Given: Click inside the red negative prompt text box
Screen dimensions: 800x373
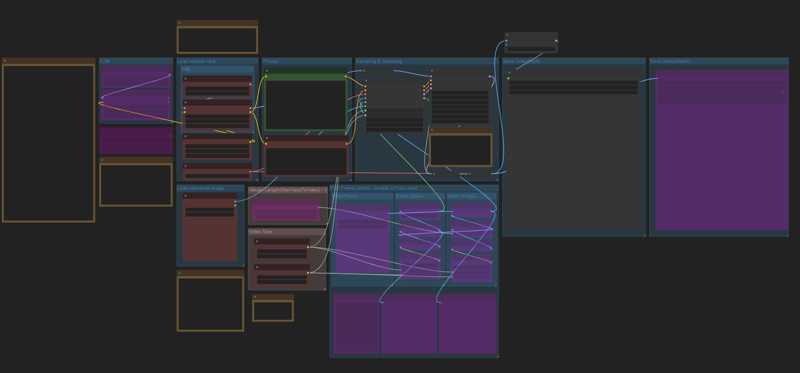Looking at the screenshot, I should click(306, 161).
